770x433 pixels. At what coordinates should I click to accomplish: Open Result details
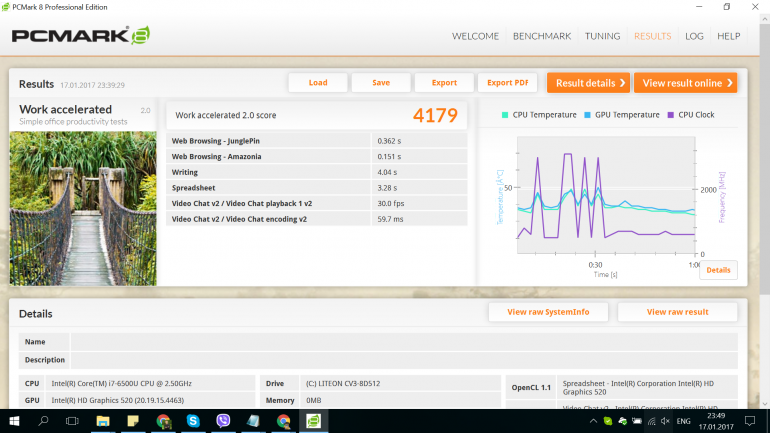[x=588, y=83]
